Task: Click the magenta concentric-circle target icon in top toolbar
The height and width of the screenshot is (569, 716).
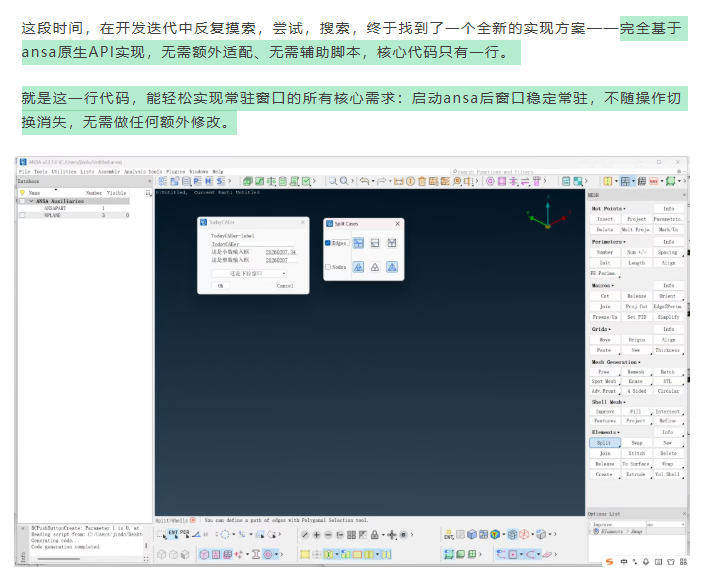Action: (x=490, y=181)
